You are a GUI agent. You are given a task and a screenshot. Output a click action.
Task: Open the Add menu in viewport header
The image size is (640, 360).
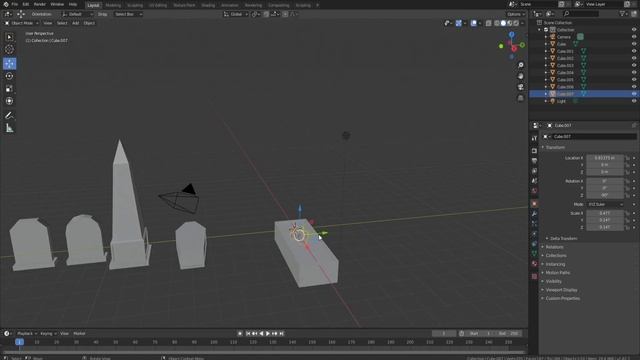[76, 23]
